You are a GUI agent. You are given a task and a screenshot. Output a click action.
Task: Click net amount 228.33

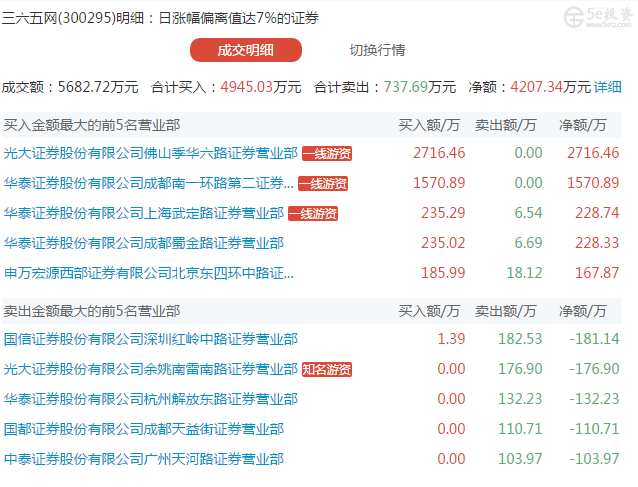pos(597,243)
